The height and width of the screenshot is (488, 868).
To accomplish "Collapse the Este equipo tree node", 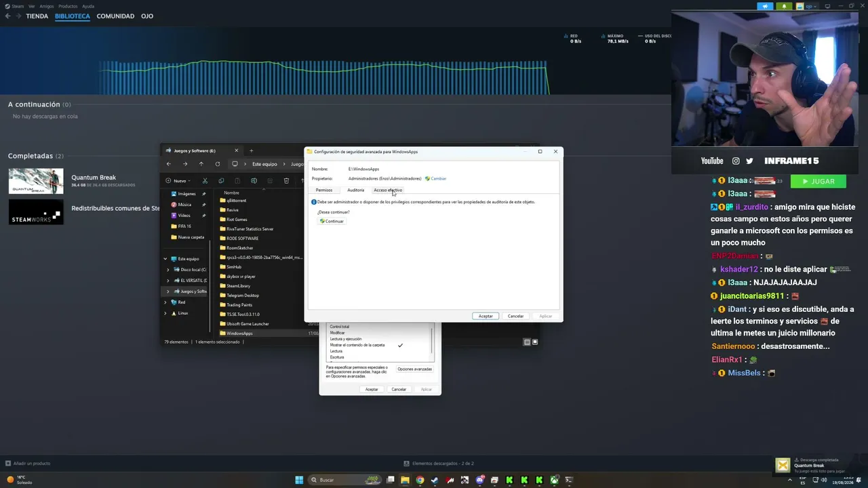I will pos(165,259).
